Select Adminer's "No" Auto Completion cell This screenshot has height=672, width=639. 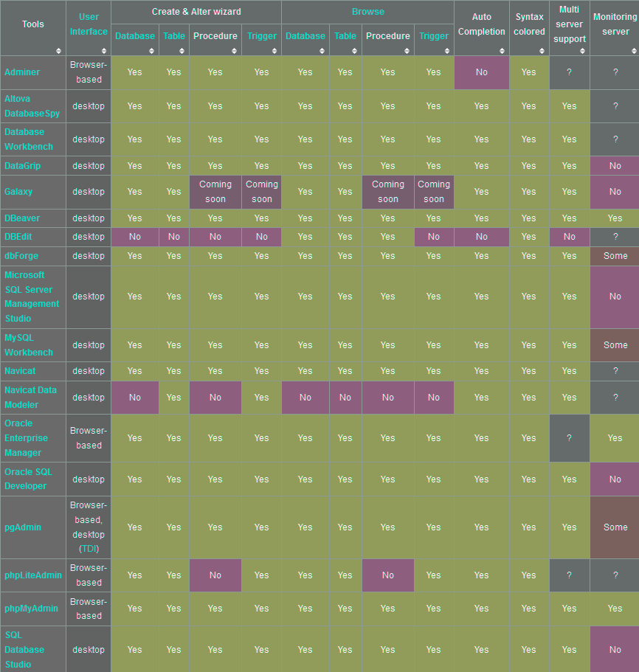(482, 72)
